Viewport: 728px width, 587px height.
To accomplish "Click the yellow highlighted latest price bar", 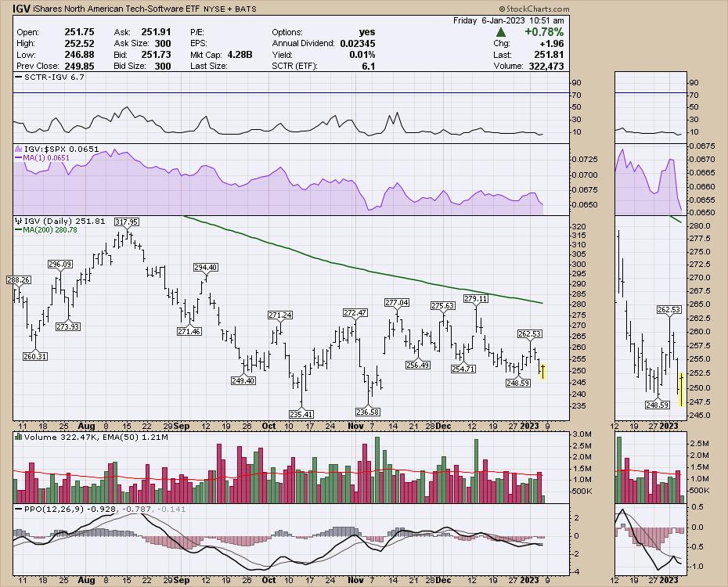I will [543, 370].
